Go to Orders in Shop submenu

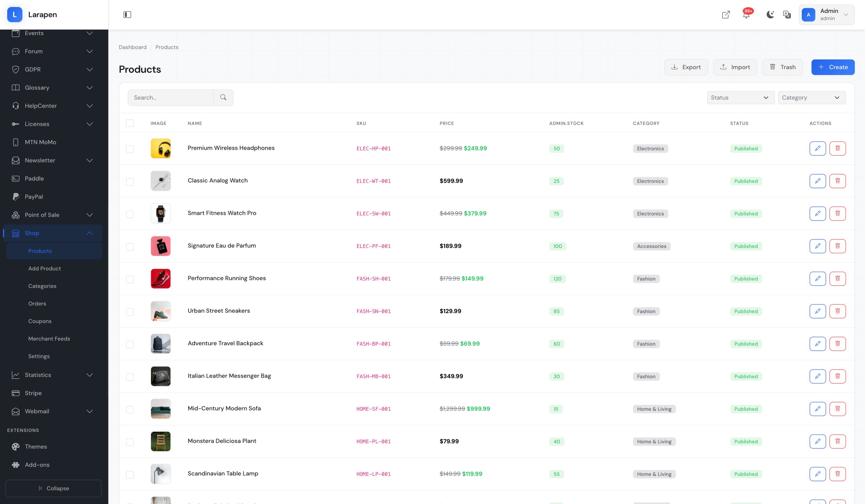pyautogui.click(x=37, y=303)
